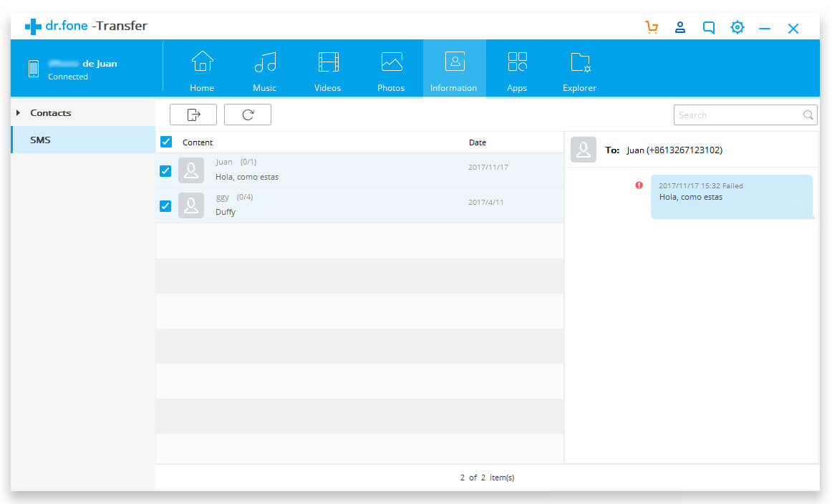Select SMS in the sidebar
832x504 pixels.
[x=83, y=140]
